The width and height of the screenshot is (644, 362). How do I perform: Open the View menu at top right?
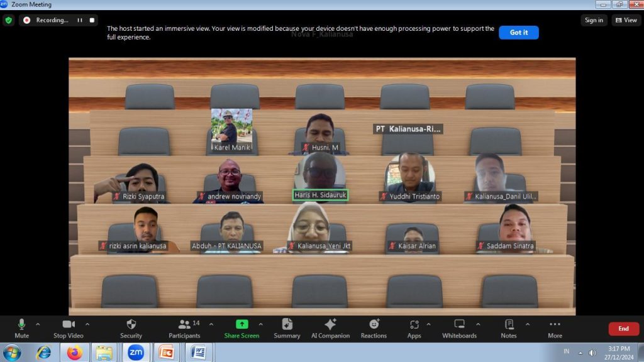coord(626,20)
